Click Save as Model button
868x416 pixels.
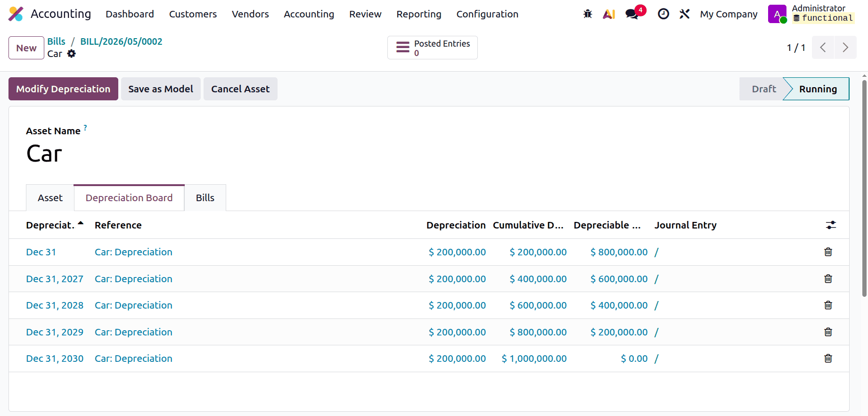pos(161,89)
